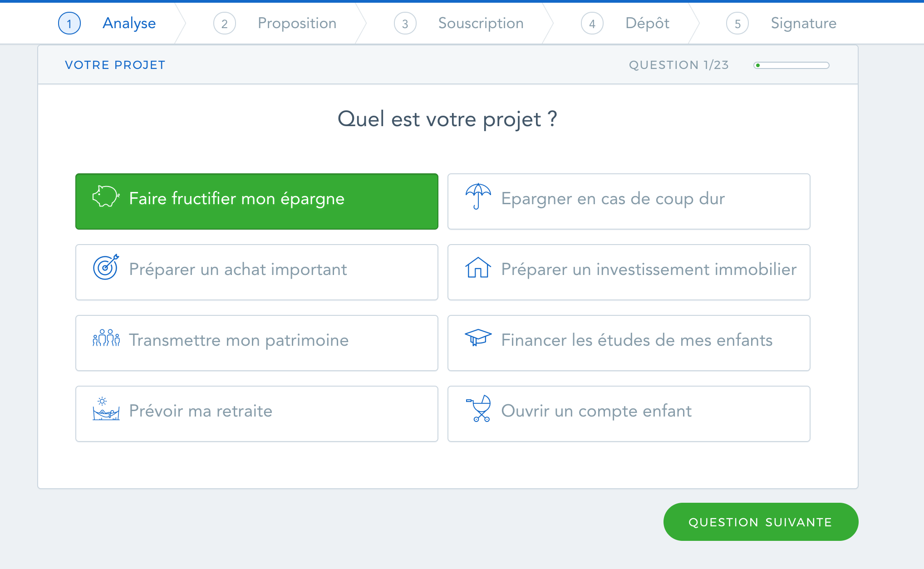Click the hammock retirement icon

pos(106,409)
